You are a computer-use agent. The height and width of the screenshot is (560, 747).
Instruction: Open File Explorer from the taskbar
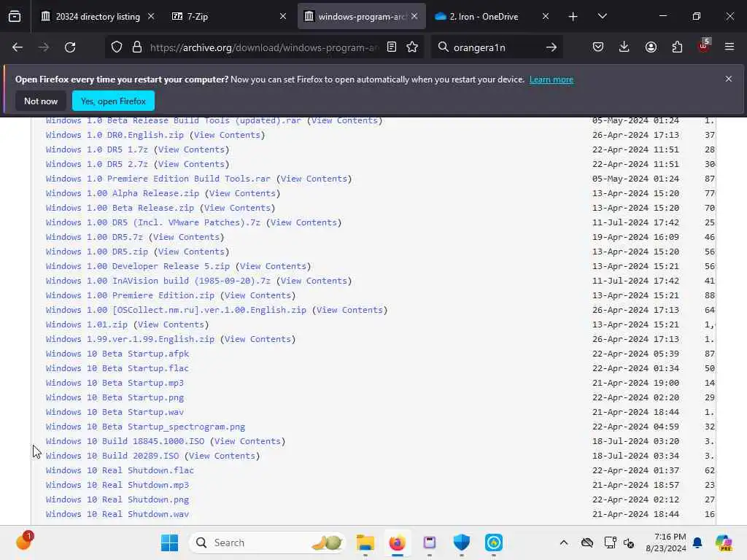click(x=365, y=542)
